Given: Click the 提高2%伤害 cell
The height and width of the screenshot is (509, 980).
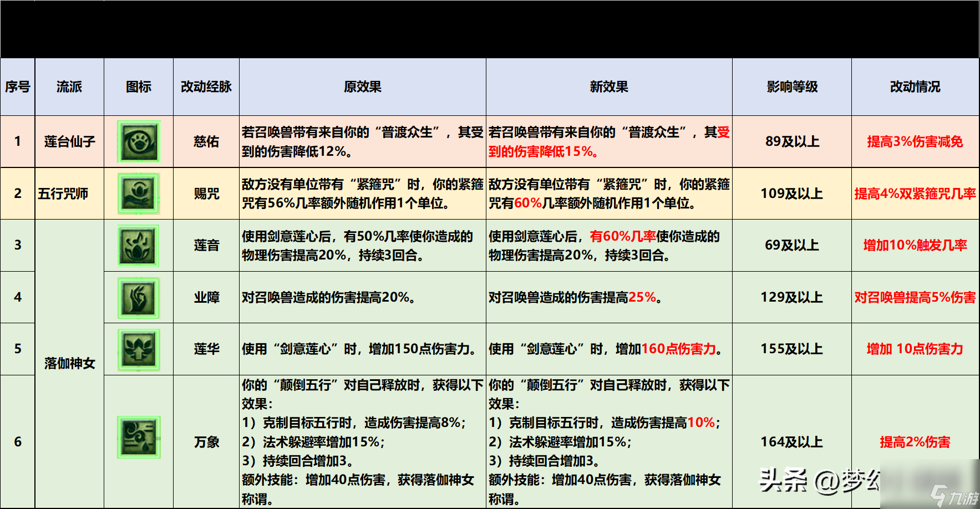Looking at the screenshot, I should pos(915,442).
